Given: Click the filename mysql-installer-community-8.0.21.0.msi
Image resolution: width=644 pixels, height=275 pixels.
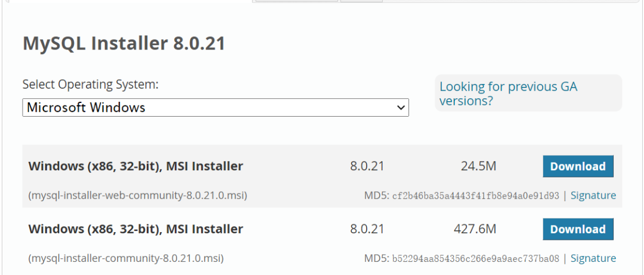Looking at the screenshot, I should tap(126, 258).
